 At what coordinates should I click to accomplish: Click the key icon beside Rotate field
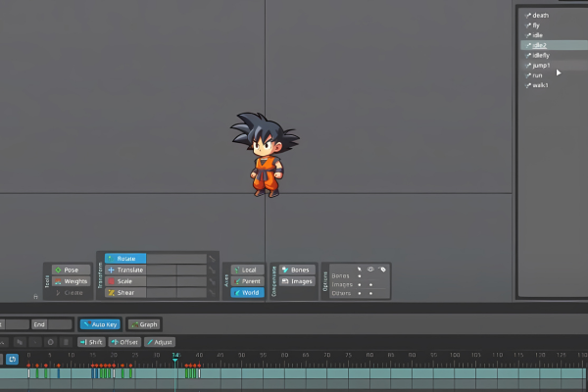[213, 259]
